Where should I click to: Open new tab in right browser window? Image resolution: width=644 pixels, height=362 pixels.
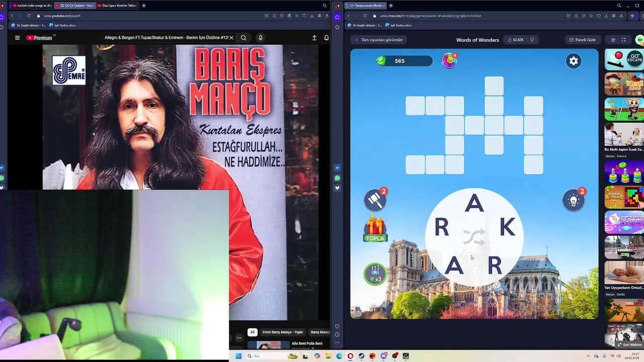[x=391, y=6]
